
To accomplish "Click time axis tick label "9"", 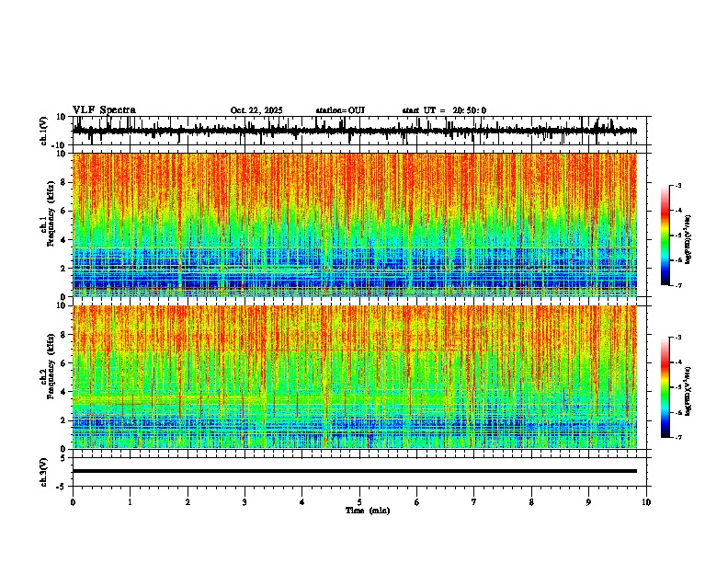I will [588, 502].
